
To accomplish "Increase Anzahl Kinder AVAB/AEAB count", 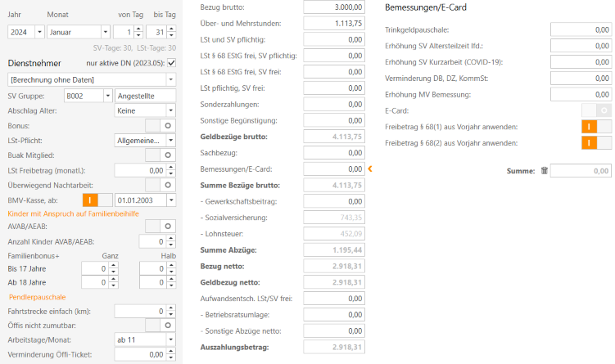I will pyautogui.click(x=171, y=239).
